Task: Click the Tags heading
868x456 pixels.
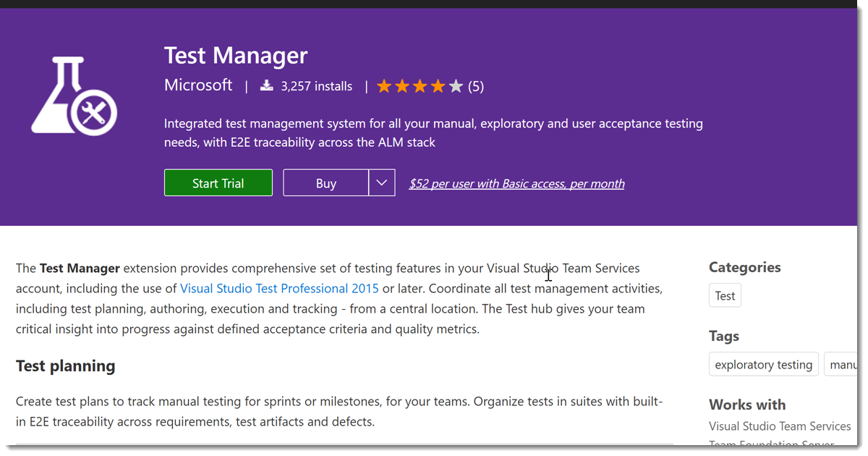Action: coord(724,336)
